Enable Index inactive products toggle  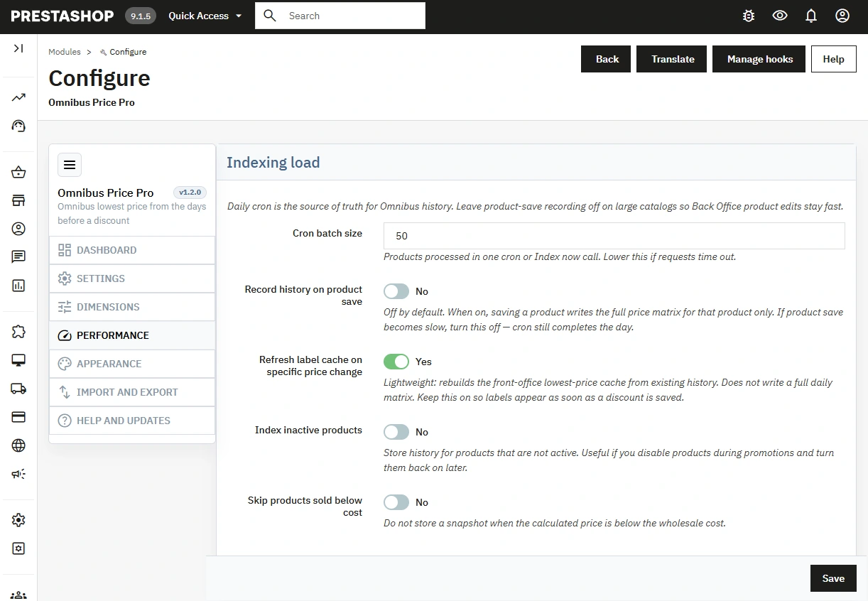click(x=396, y=432)
